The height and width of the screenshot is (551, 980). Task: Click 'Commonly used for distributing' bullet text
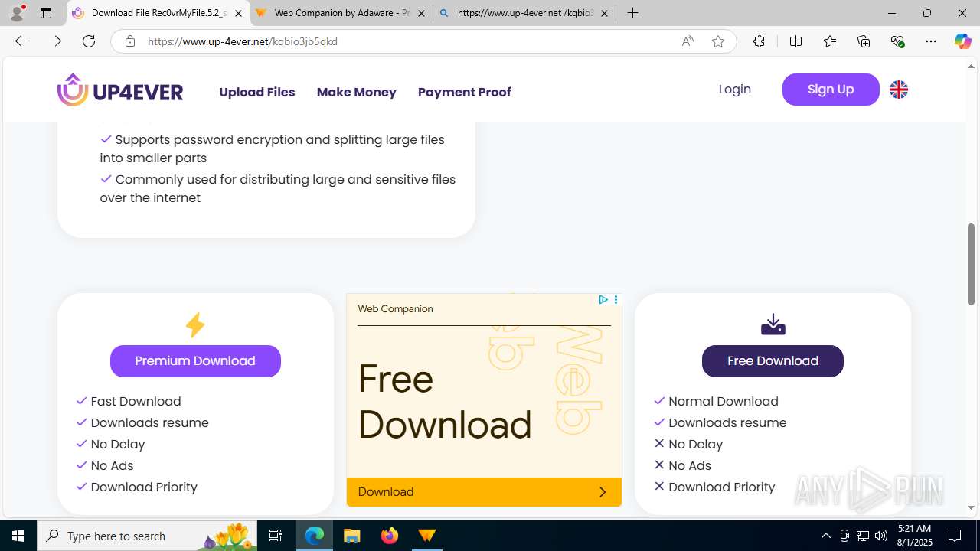point(278,188)
